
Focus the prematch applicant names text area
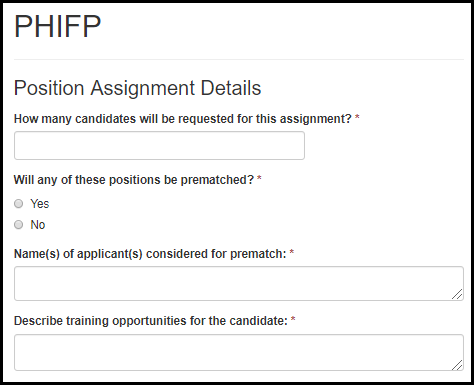pyautogui.click(x=239, y=283)
